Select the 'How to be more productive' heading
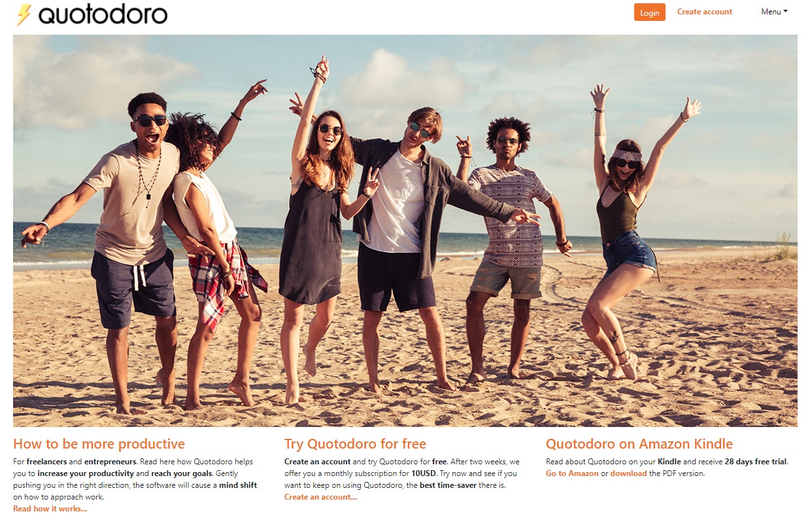Screen dimensions: 812x531 point(99,444)
